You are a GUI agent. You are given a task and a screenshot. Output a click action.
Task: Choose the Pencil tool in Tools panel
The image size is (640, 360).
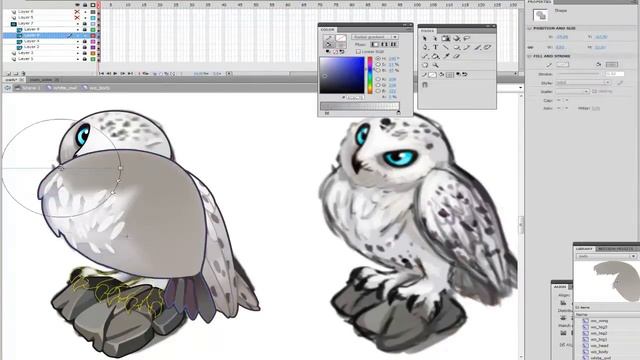point(467,47)
